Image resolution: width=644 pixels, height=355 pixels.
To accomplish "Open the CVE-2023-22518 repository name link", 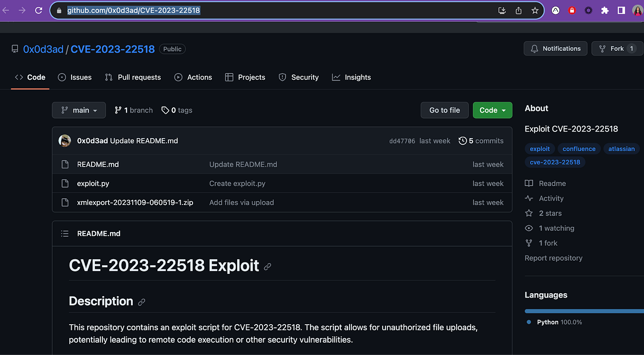I will tap(112, 49).
